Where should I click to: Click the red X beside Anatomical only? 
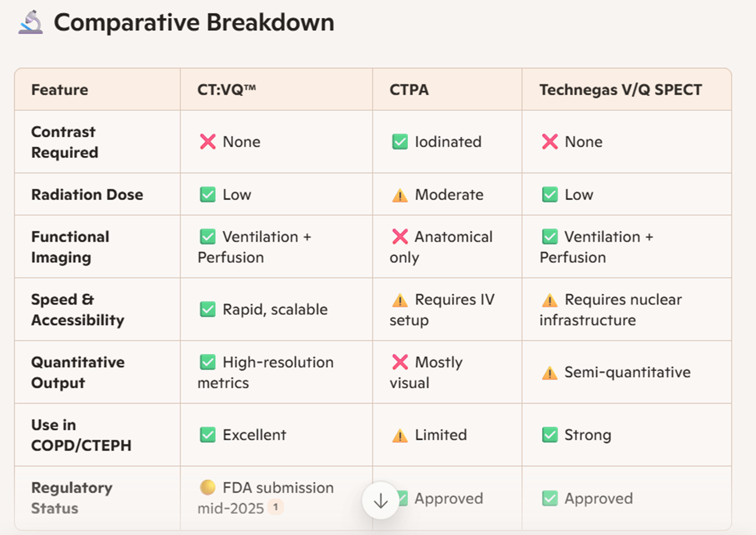tap(400, 237)
